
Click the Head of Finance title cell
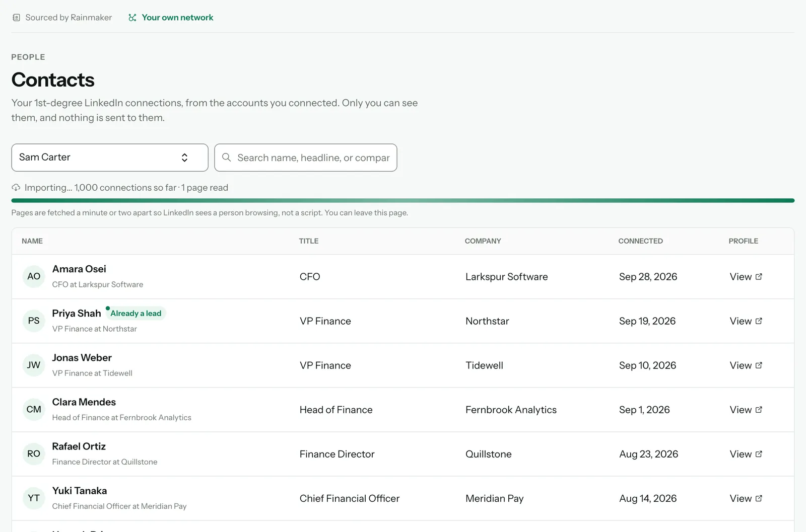click(336, 410)
